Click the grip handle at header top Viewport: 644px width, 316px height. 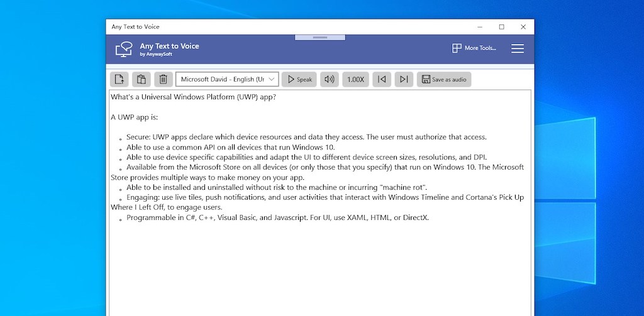pos(319,38)
